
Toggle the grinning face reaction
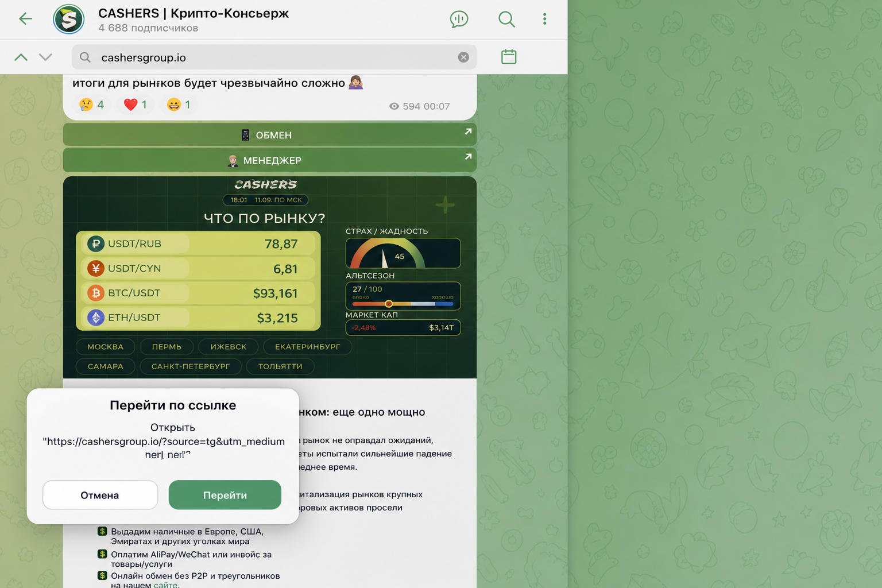(x=179, y=105)
